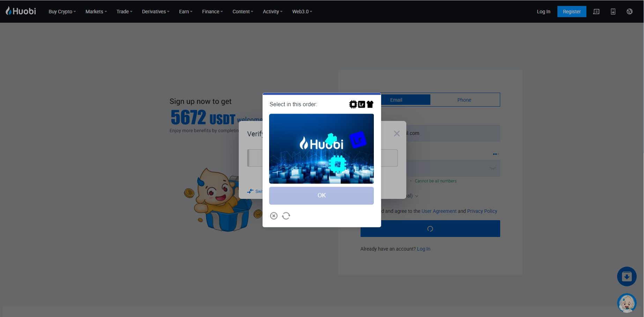Viewport: 644px width, 317px height.
Task: Click the Huobi logo in the header
Action: pyautogui.click(x=21, y=11)
